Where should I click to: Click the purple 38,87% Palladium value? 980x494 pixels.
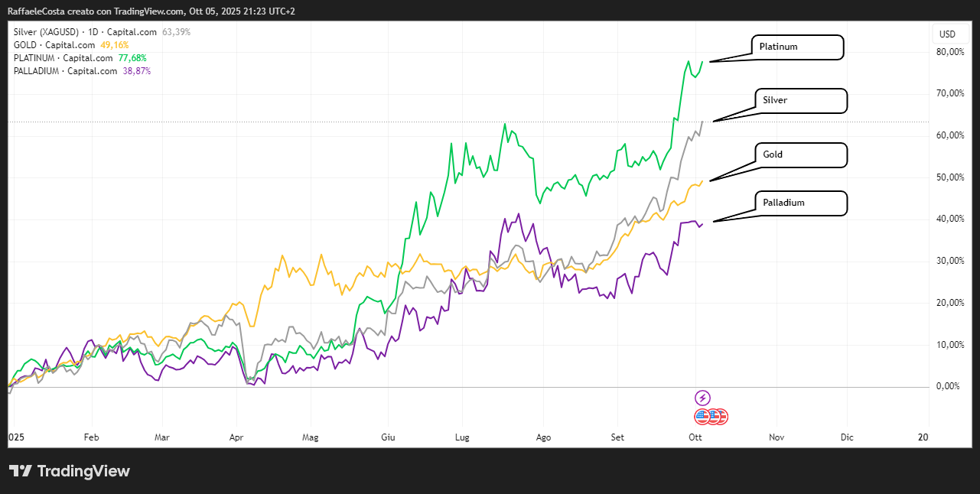tap(137, 71)
